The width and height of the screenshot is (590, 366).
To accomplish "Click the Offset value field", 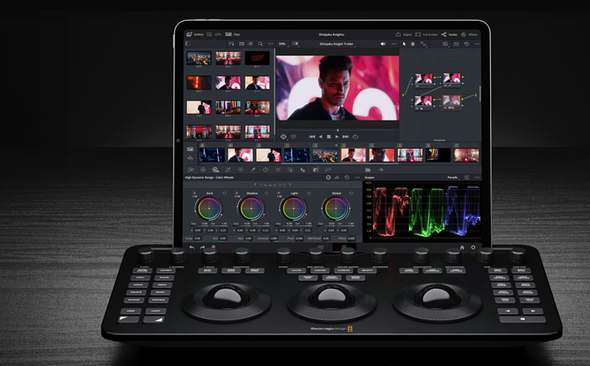I will click(351, 238).
